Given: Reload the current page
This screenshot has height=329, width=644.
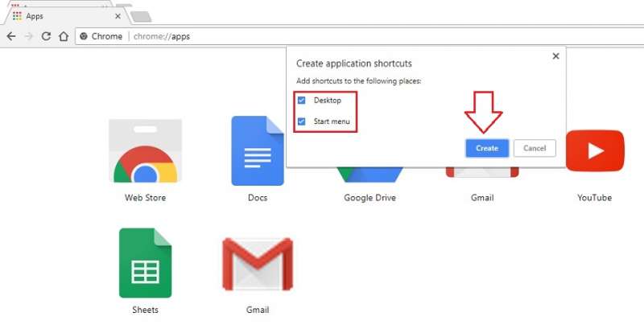Looking at the screenshot, I should tap(46, 36).
